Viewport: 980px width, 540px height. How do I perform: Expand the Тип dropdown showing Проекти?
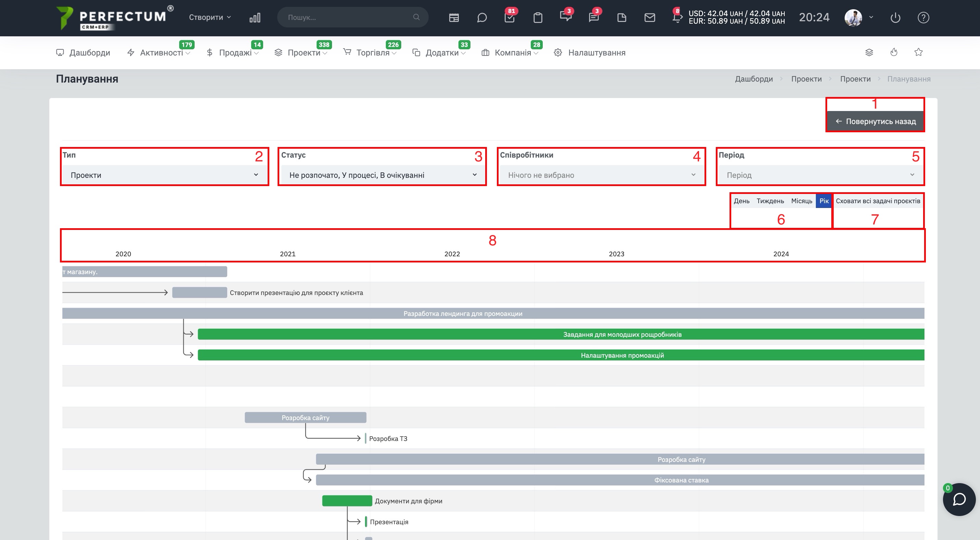click(164, 175)
